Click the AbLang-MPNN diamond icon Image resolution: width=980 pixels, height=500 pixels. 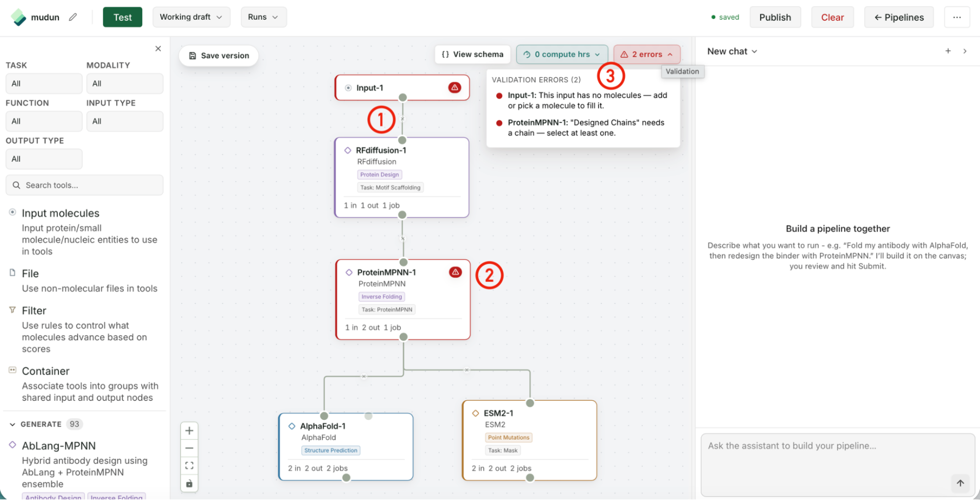tap(12, 445)
